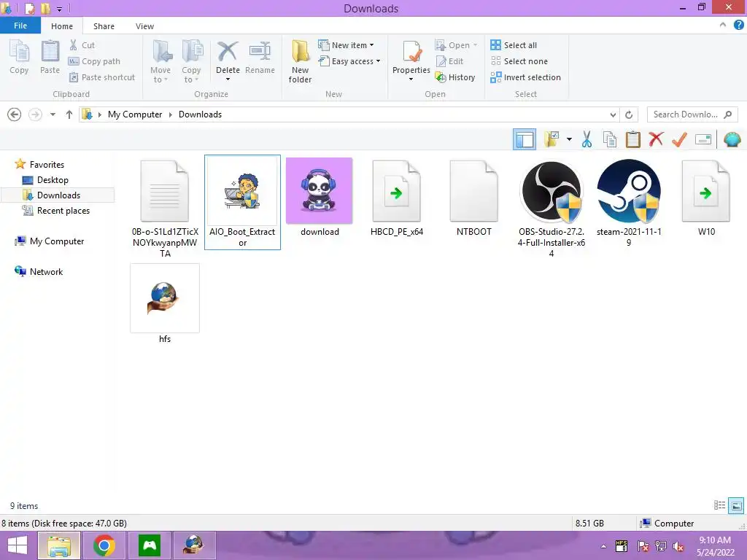747x560 pixels.
Task: Click the clipboard paste toolbar icon
Action: pyautogui.click(x=632, y=139)
